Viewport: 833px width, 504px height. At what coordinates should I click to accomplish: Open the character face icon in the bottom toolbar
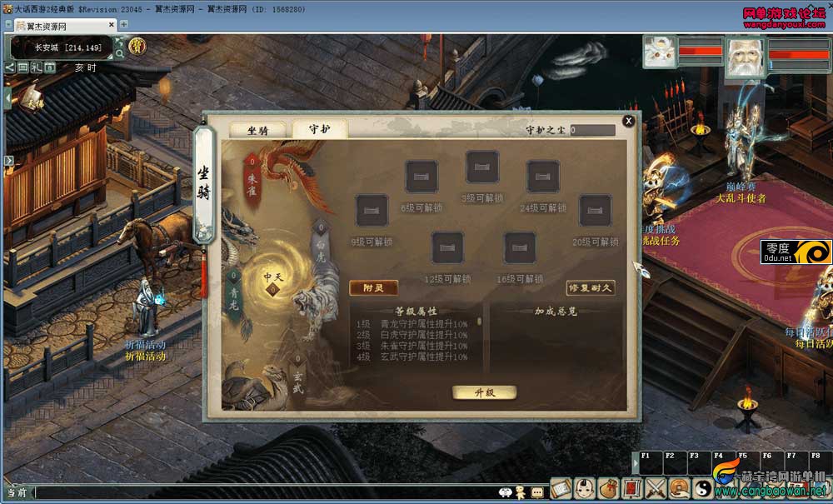(585, 488)
